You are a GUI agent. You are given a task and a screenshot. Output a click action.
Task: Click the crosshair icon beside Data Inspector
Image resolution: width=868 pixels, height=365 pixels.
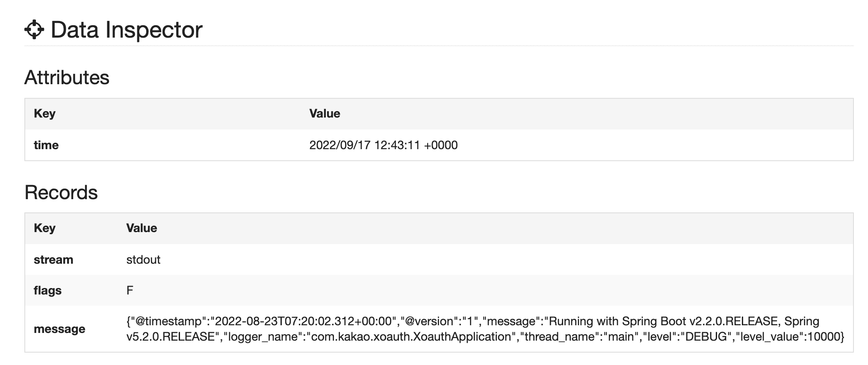34,30
